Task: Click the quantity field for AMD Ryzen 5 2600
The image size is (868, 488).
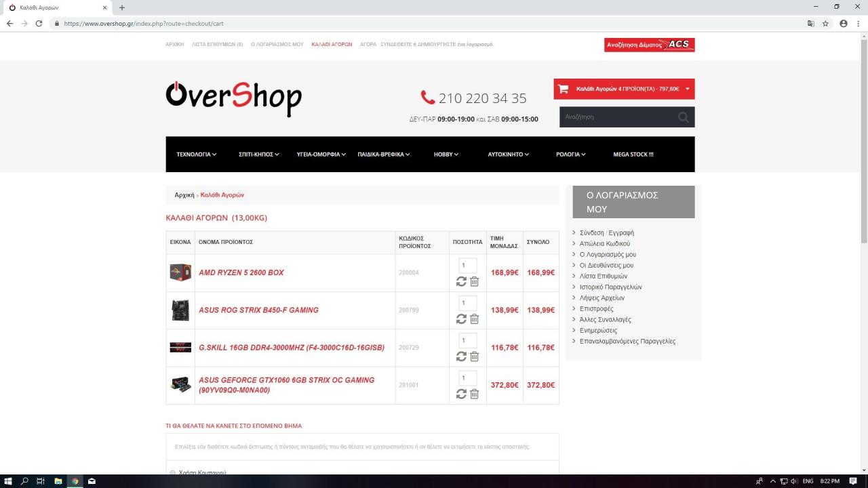Action: (468, 266)
